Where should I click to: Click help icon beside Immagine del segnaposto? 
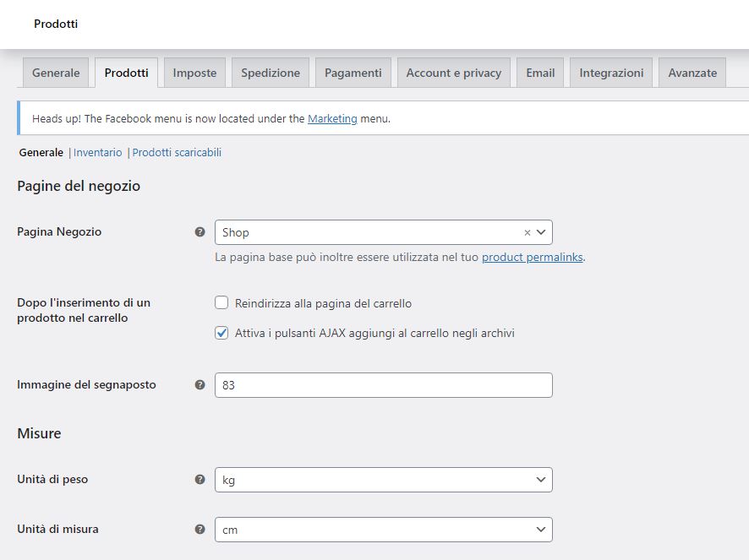(200, 385)
